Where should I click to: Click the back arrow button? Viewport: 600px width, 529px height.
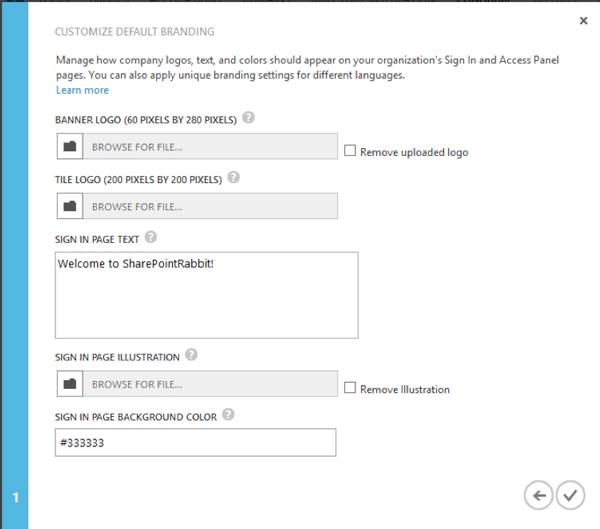[x=538, y=495]
